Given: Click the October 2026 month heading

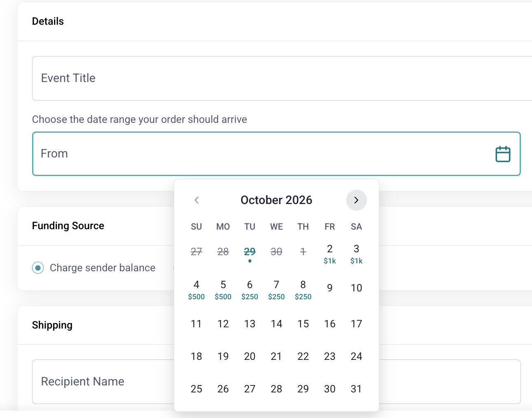Looking at the screenshot, I should pyautogui.click(x=277, y=200).
